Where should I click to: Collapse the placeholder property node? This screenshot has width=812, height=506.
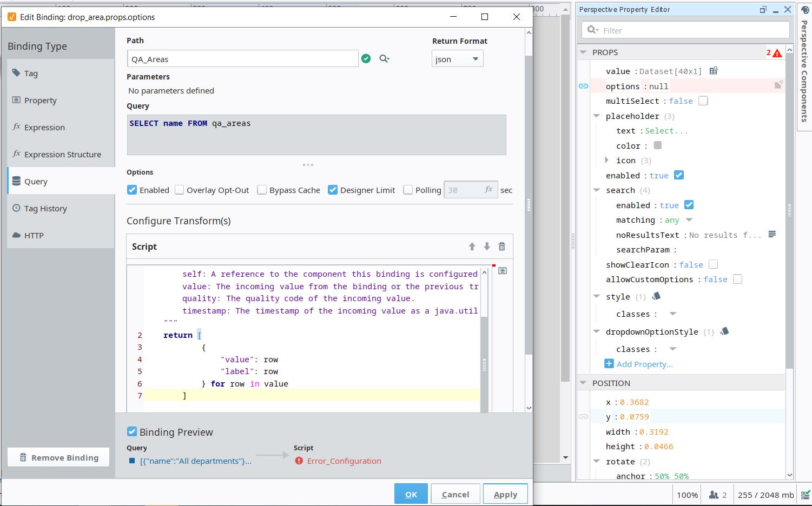click(x=597, y=116)
